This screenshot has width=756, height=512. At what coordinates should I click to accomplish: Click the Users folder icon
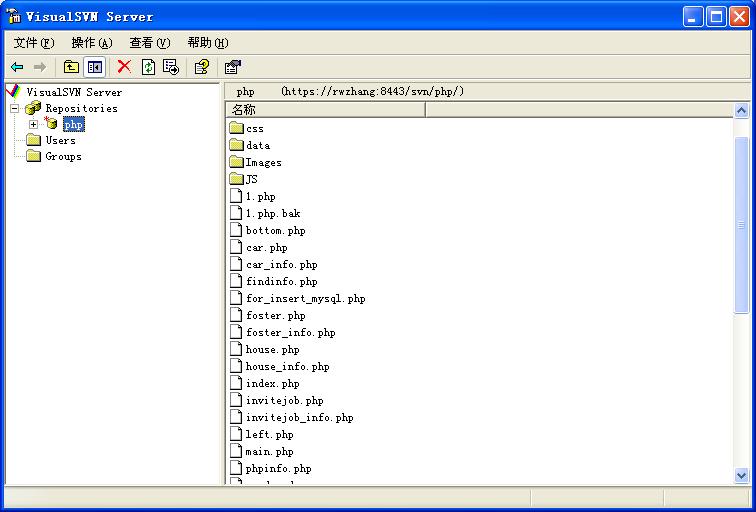[x=33, y=140]
